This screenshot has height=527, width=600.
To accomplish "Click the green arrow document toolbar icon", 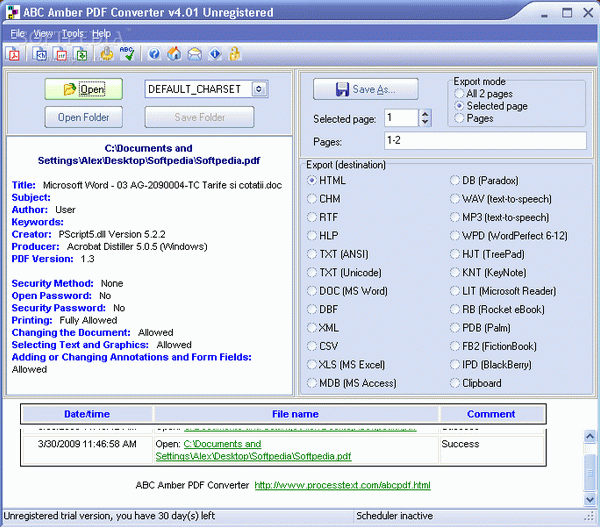I will [81, 54].
